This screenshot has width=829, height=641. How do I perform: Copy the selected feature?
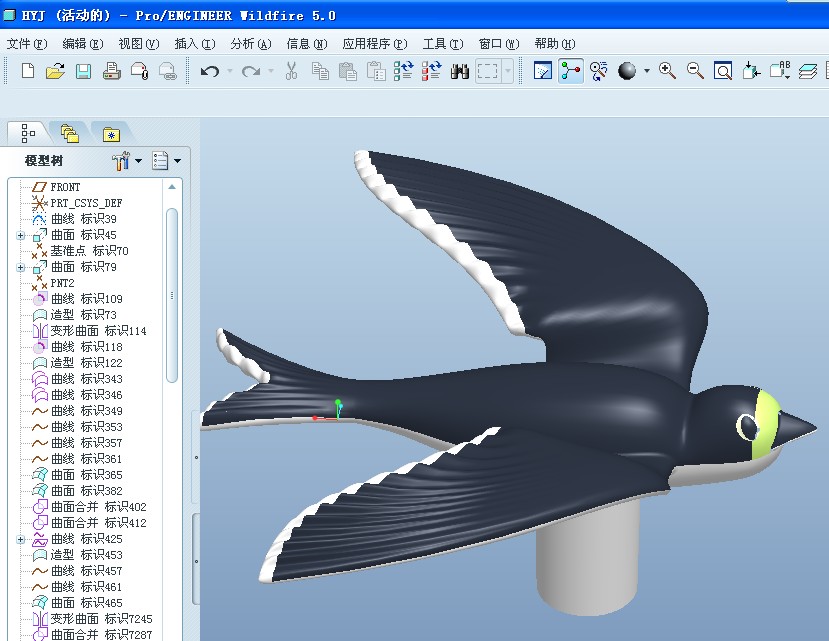[x=320, y=70]
